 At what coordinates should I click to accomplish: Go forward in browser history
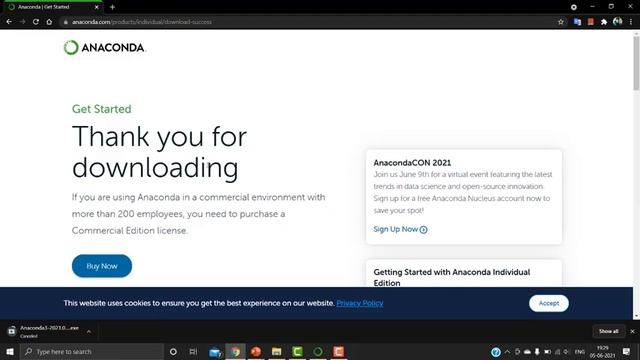[22, 22]
